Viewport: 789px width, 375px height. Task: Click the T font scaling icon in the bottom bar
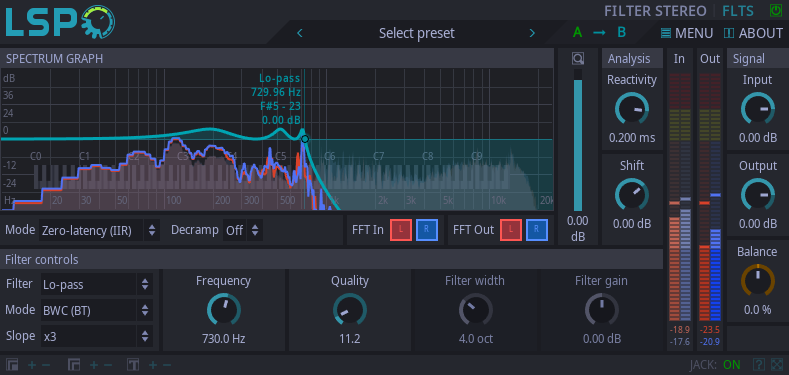point(133,364)
